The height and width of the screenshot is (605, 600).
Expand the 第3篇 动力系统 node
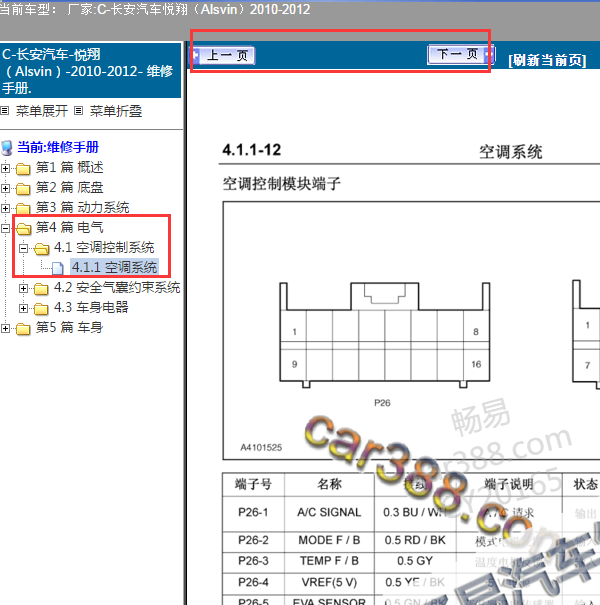(x=5, y=208)
